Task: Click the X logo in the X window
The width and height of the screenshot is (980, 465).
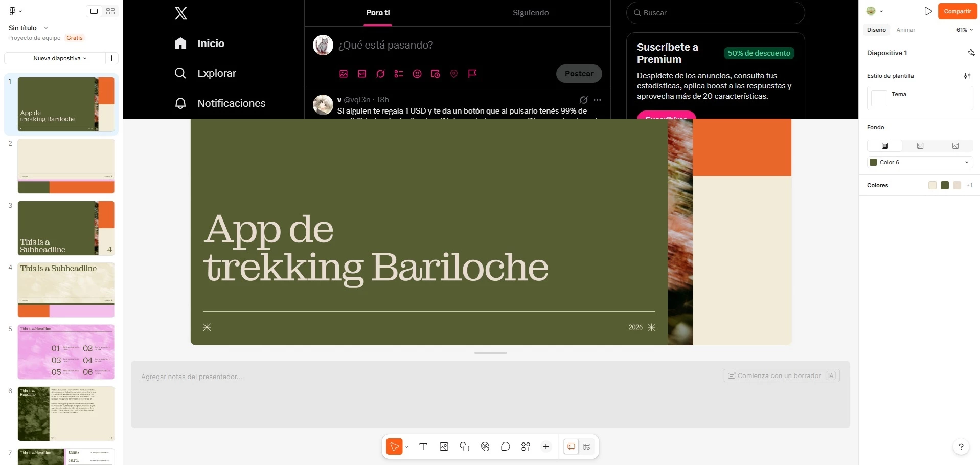Action: pyautogui.click(x=181, y=13)
